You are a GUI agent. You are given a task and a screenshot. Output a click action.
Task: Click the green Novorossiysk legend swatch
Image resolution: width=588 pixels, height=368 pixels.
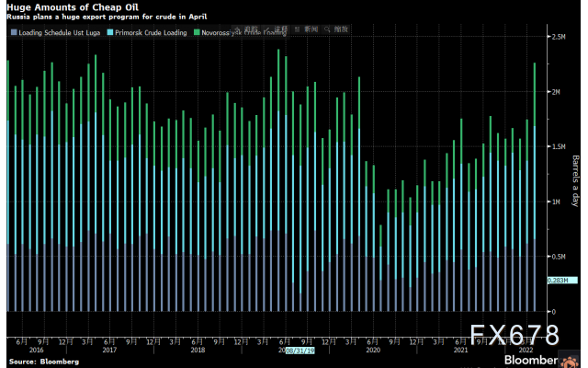(x=197, y=33)
